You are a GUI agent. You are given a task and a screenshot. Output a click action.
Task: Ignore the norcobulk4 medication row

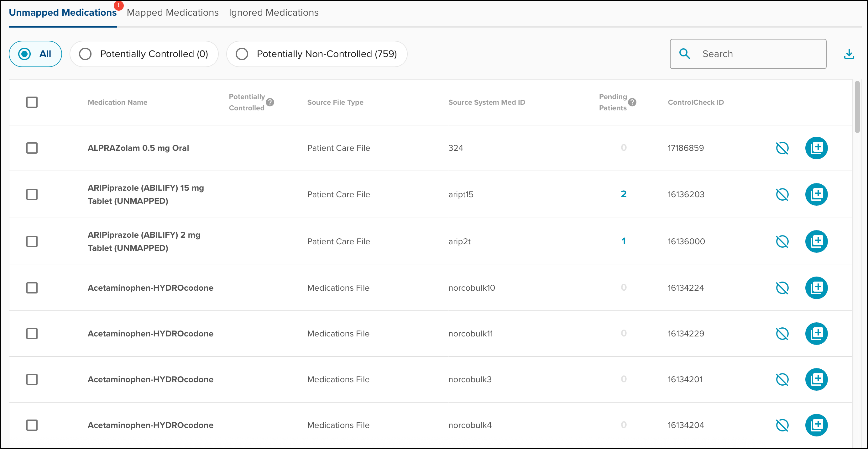(782, 425)
